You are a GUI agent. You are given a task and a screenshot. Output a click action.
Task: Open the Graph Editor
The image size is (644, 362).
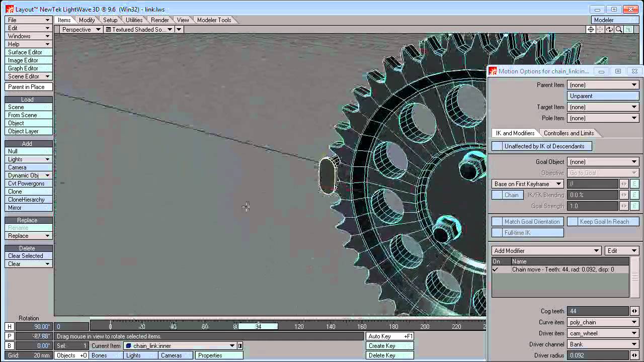click(29, 68)
